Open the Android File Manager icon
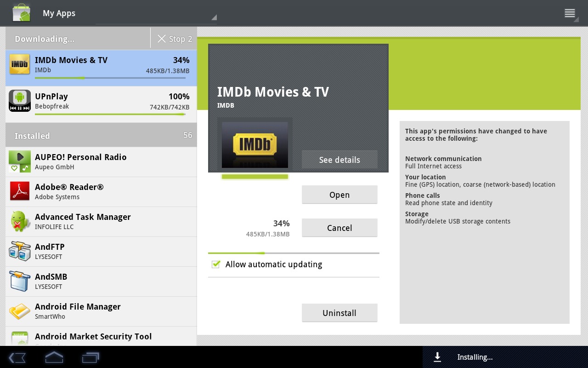The image size is (588, 368). click(20, 311)
